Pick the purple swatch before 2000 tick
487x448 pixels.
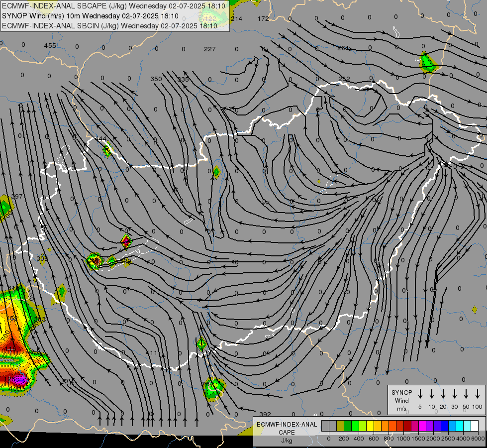point(429,426)
